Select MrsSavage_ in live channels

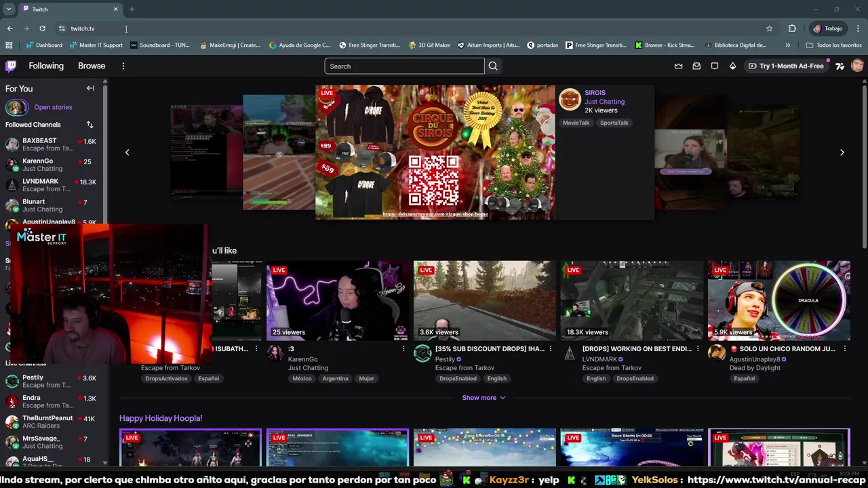pyautogui.click(x=51, y=442)
